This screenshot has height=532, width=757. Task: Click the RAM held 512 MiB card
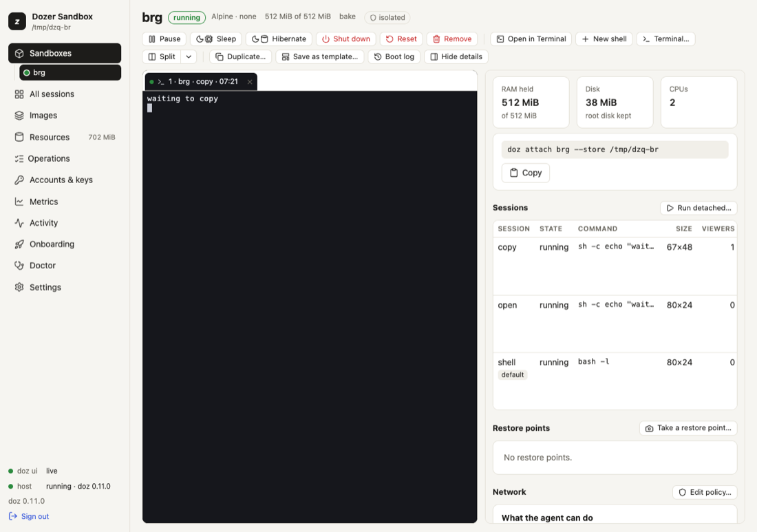(x=531, y=103)
